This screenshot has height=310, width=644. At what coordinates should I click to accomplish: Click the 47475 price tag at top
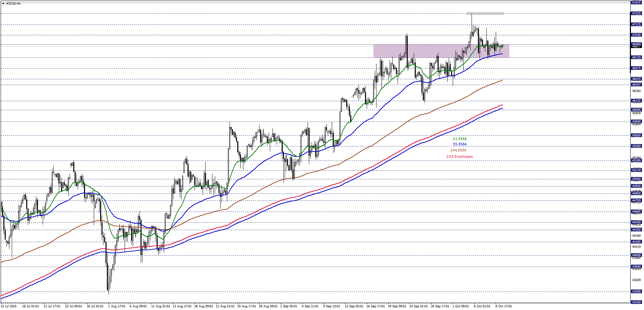pos(636,2)
